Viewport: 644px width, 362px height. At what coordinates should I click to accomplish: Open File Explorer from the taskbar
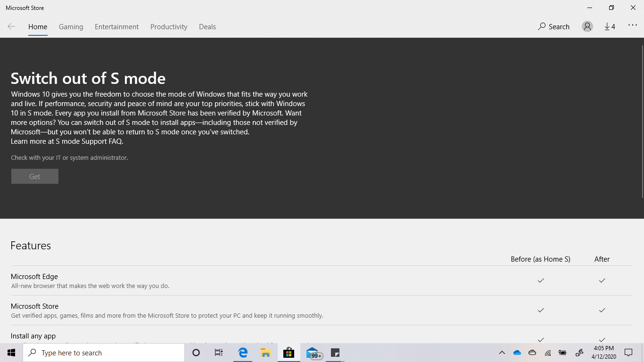click(266, 353)
